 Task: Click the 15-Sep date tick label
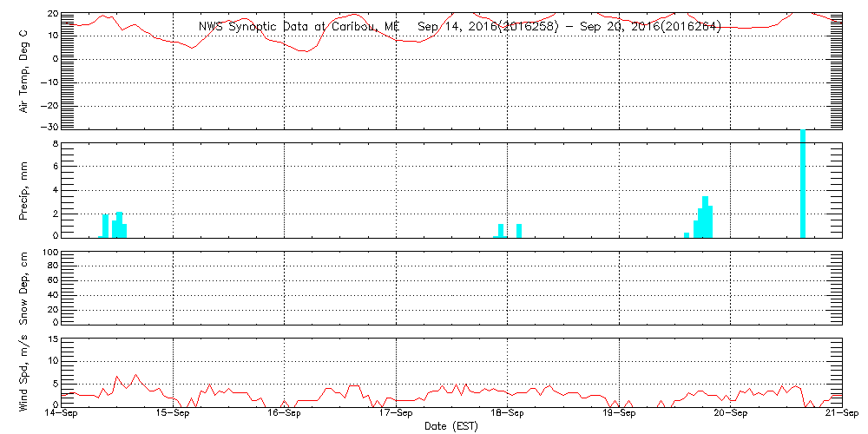(x=173, y=414)
